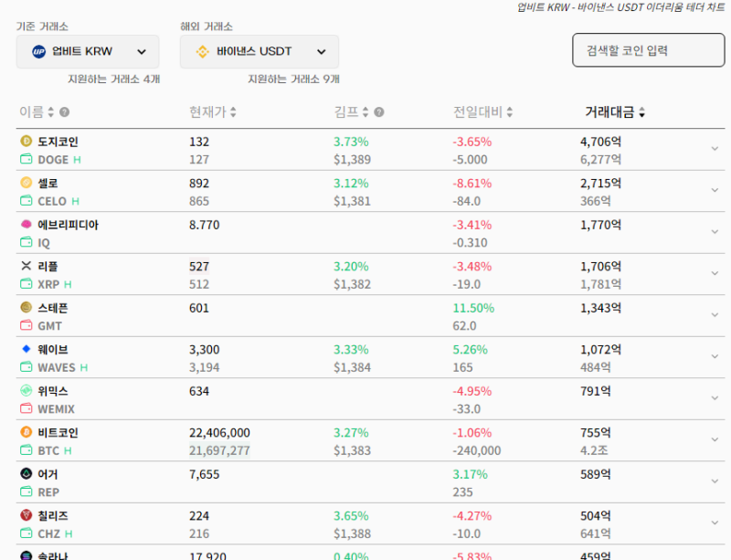The height and width of the screenshot is (560, 731).
Task: Show help for 이름 question mark icon
Action: click(64, 112)
